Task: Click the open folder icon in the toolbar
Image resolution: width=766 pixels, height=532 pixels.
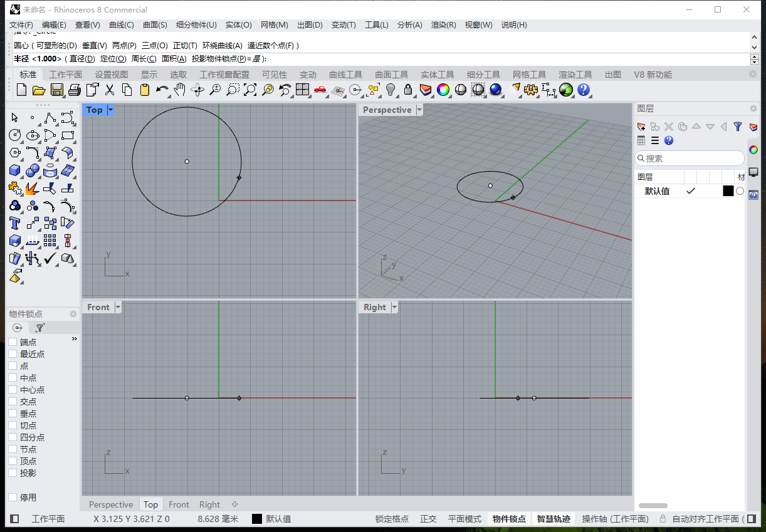Action: click(39, 90)
